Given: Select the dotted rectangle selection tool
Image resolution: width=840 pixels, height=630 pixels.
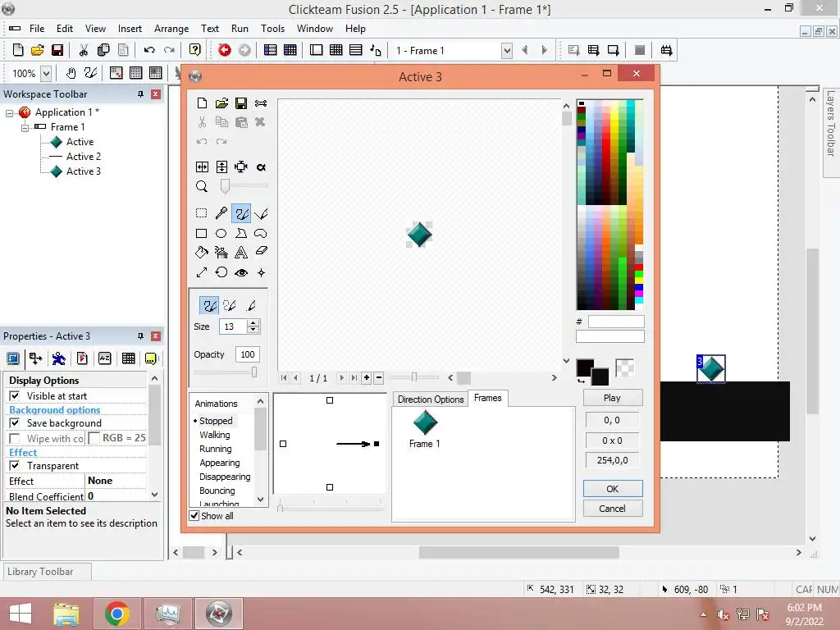Looking at the screenshot, I should coord(202,213).
